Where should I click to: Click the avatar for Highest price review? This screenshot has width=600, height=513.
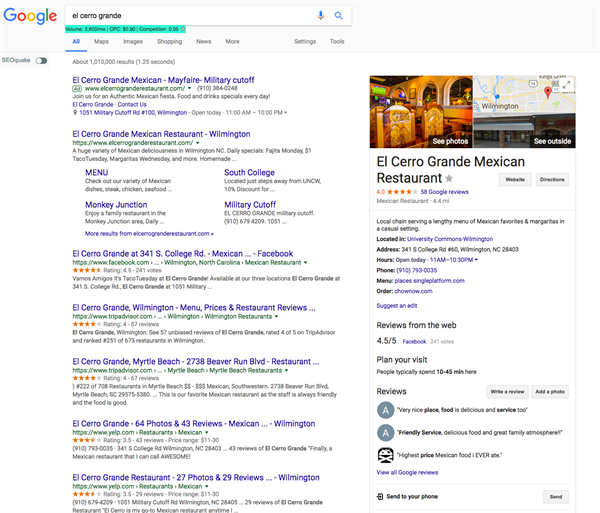coord(386,455)
